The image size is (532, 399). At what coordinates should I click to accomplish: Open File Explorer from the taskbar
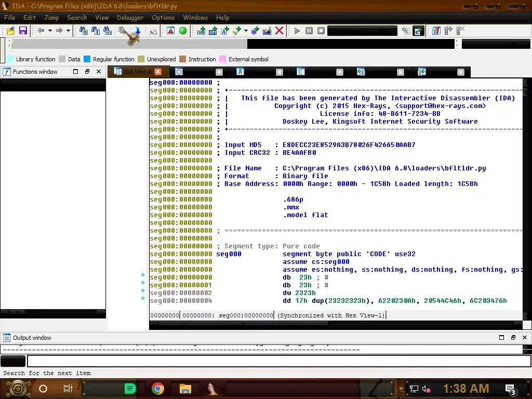click(x=185, y=389)
